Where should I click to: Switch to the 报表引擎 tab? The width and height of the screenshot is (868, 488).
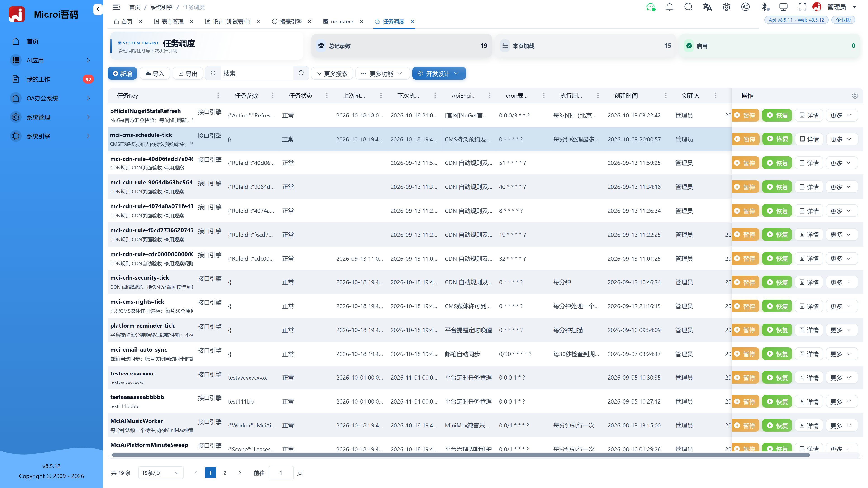click(287, 21)
